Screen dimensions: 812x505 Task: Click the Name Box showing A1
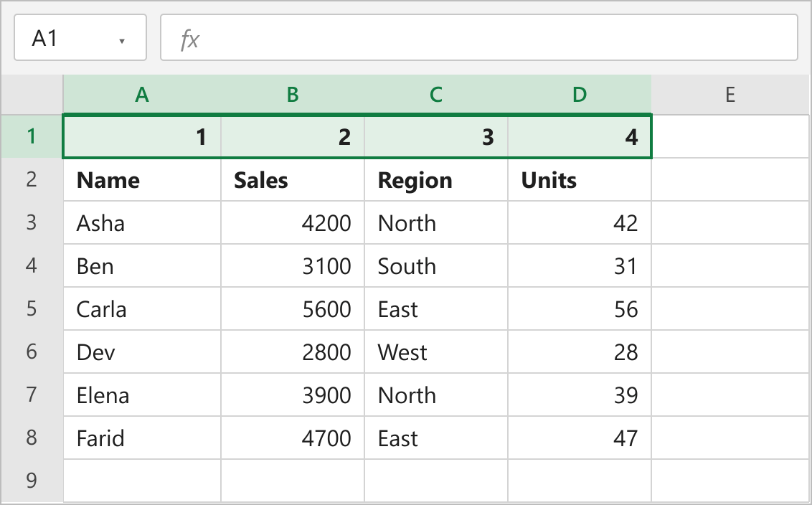click(x=80, y=38)
